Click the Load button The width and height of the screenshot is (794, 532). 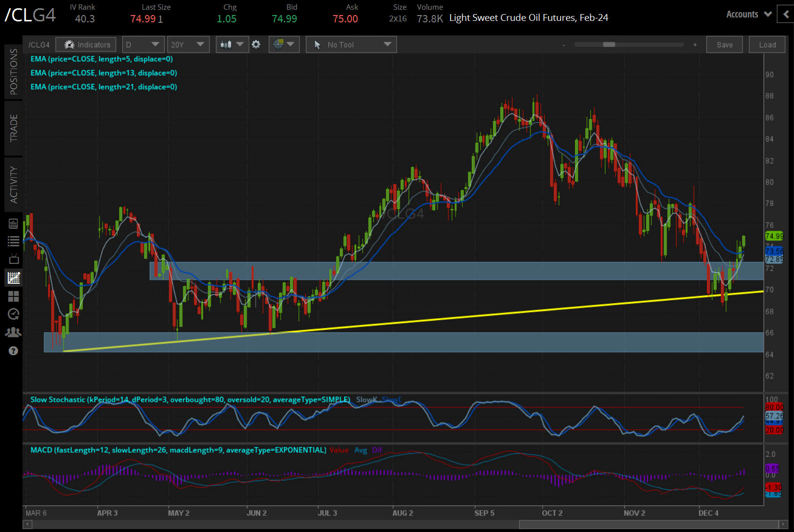click(767, 45)
